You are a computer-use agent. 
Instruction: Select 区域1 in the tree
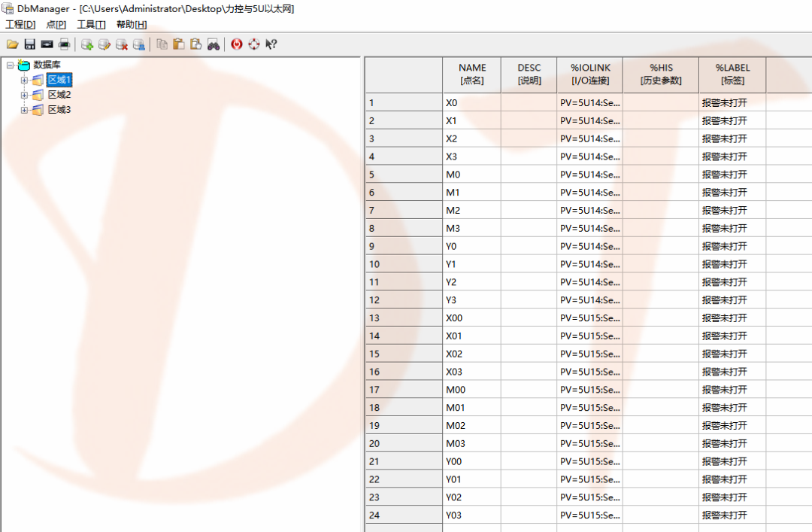tap(59, 80)
